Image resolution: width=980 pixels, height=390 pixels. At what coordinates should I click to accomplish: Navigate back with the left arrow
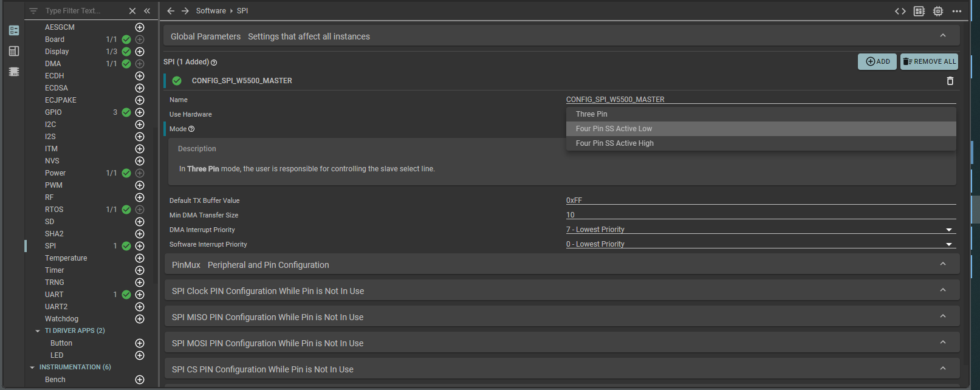coord(171,11)
